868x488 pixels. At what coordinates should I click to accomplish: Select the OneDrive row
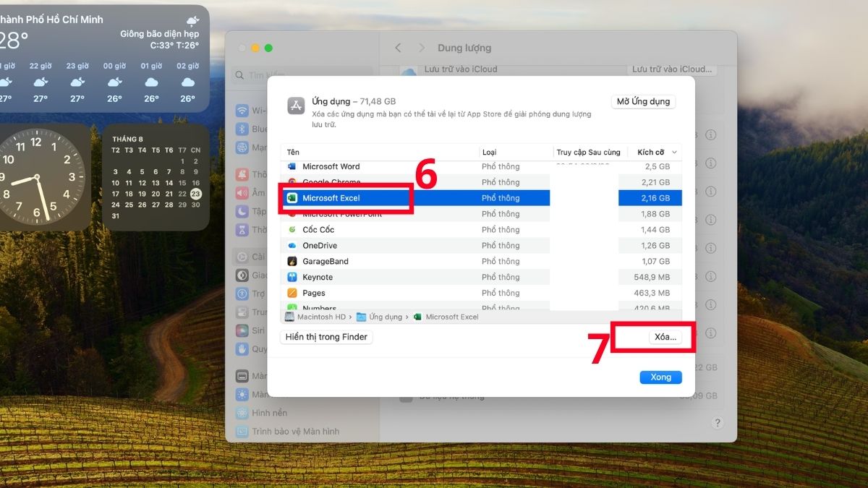tap(481, 245)
